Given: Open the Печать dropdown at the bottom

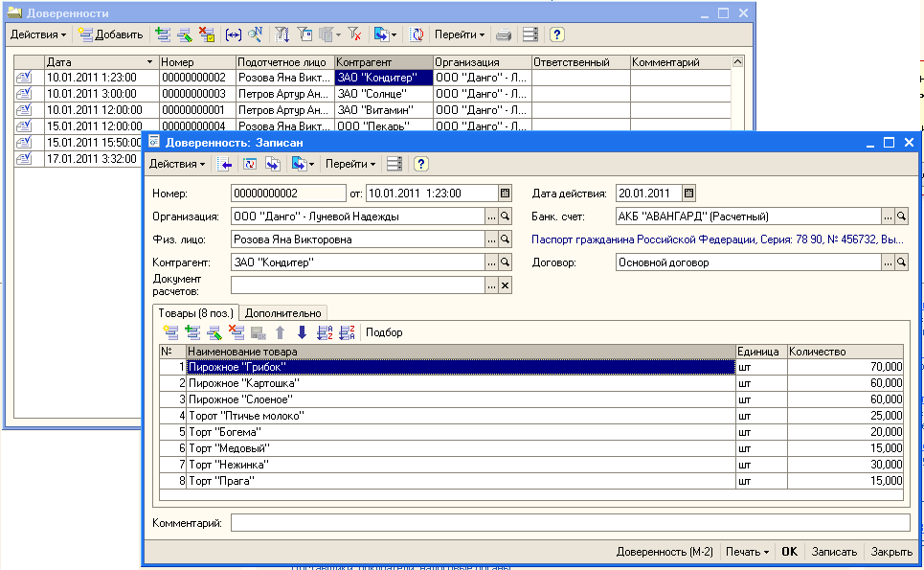Looking at the screenshot, I should click(748, 552).
